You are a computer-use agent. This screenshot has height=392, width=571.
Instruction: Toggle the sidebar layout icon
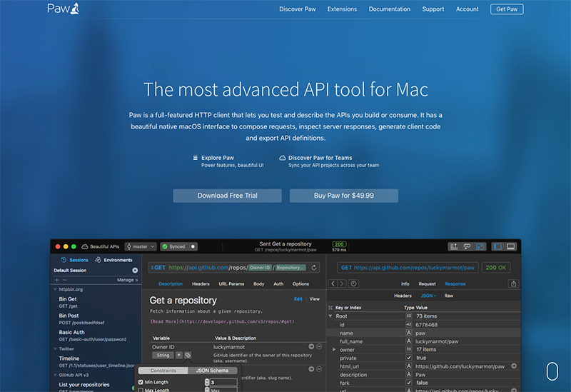point(497,246)
